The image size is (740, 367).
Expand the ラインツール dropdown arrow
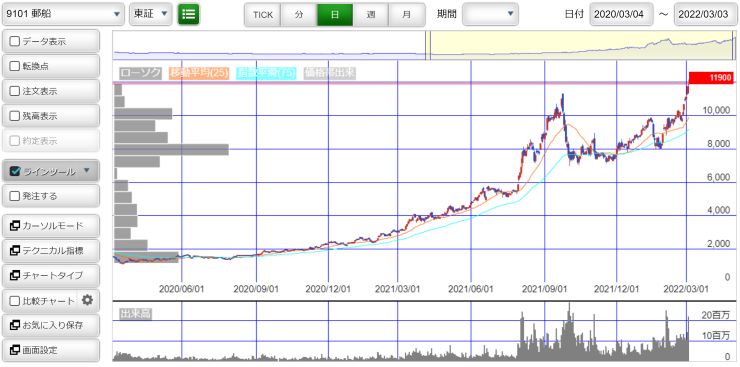[x=86, y=171]
